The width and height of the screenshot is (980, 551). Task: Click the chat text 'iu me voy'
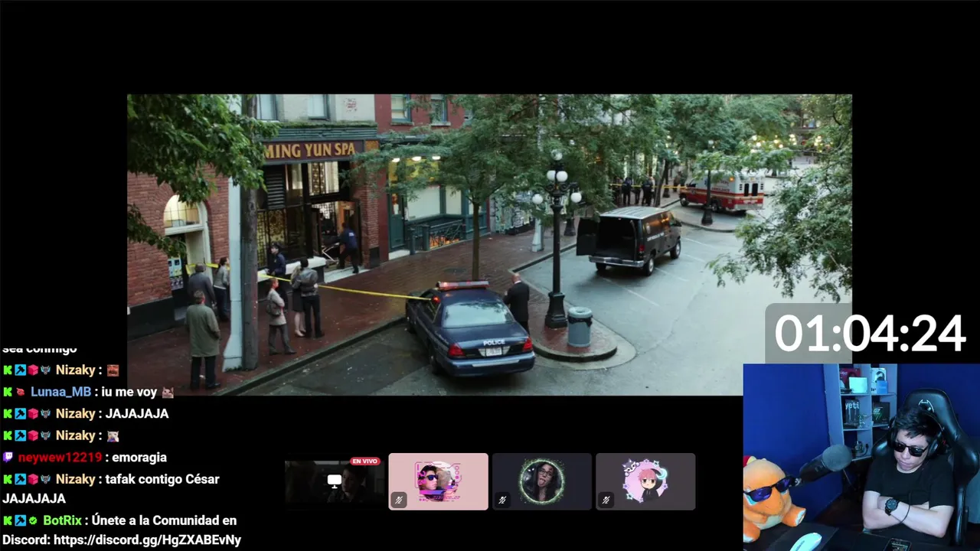point(129,392)
